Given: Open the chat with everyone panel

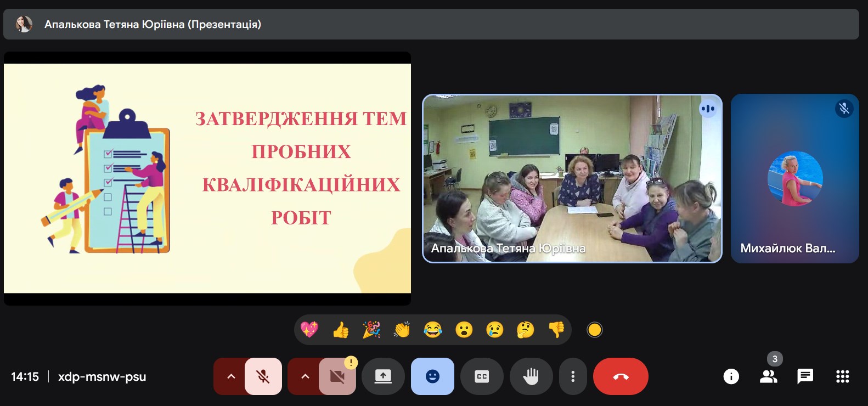Looking at the screenshot, I should [805, 376].
